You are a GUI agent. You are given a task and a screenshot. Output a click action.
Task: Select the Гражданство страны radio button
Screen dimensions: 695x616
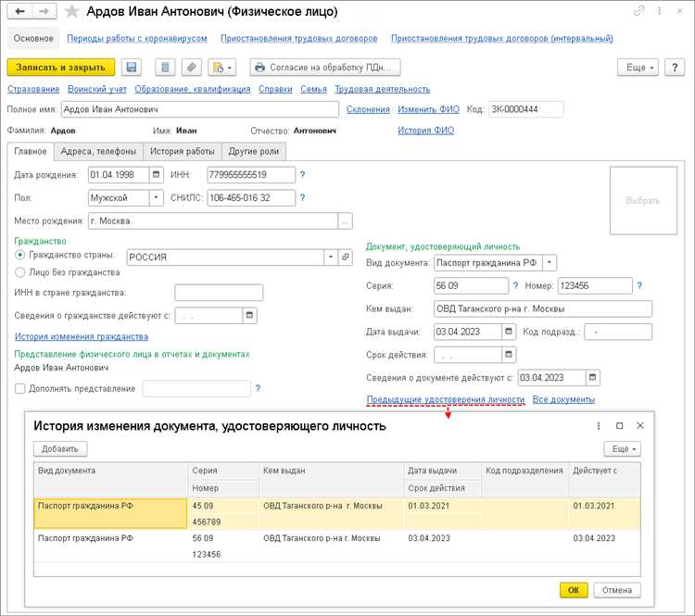click(x=20, y=255)
